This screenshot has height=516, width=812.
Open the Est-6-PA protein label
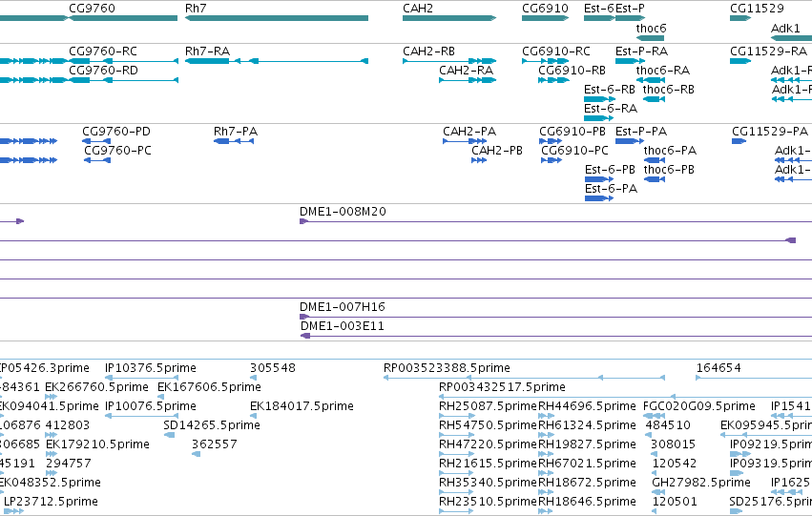(x=611, y=189)
